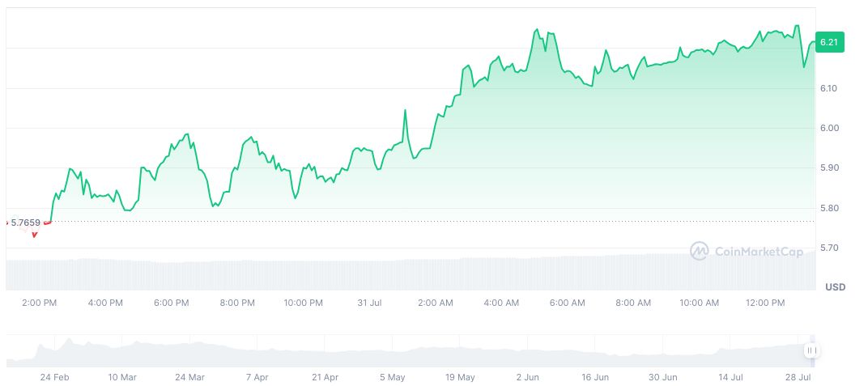Screen dimensions: 868x386
Task: Select the 4:00 AM time axis label
Action: (501, 303)
